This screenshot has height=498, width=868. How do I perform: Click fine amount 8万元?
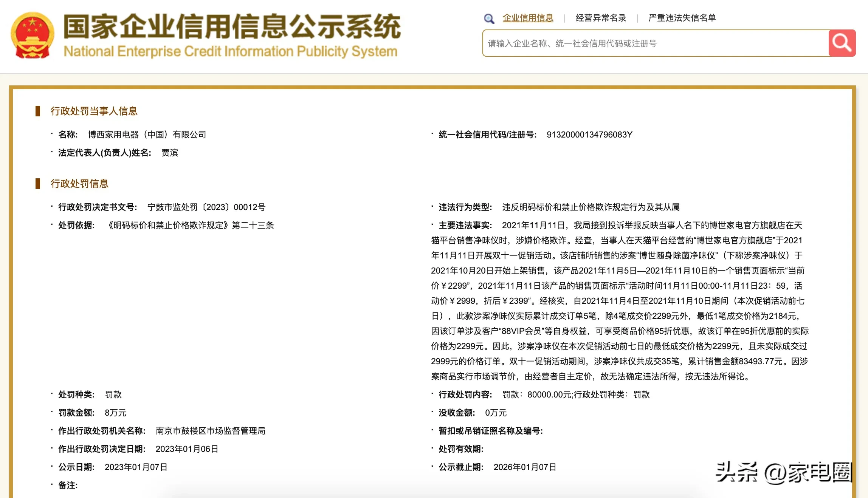[x=115, y=413]
